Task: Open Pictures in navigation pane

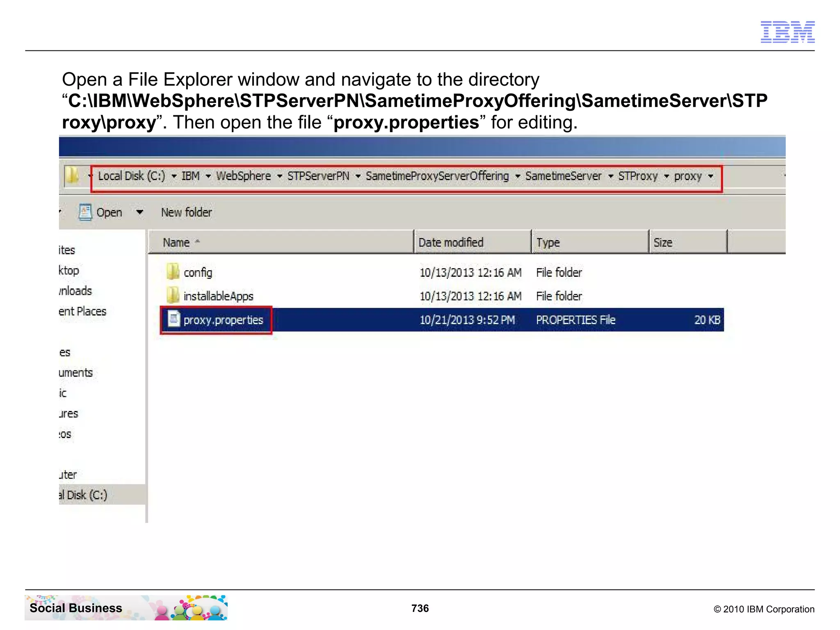Action: click(x=68, y=414)
